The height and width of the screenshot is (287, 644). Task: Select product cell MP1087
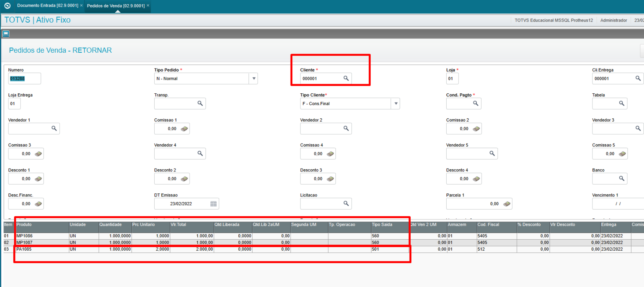point(42,242)
